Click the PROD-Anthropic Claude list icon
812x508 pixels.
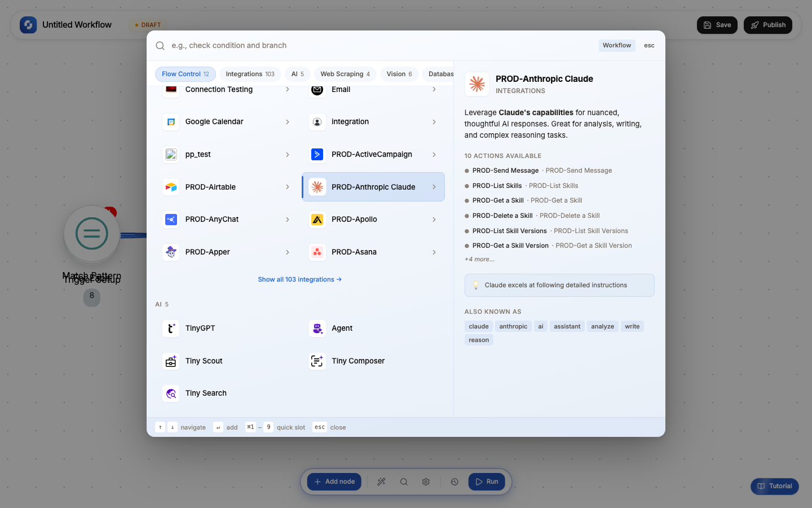[x=317, y=187]
